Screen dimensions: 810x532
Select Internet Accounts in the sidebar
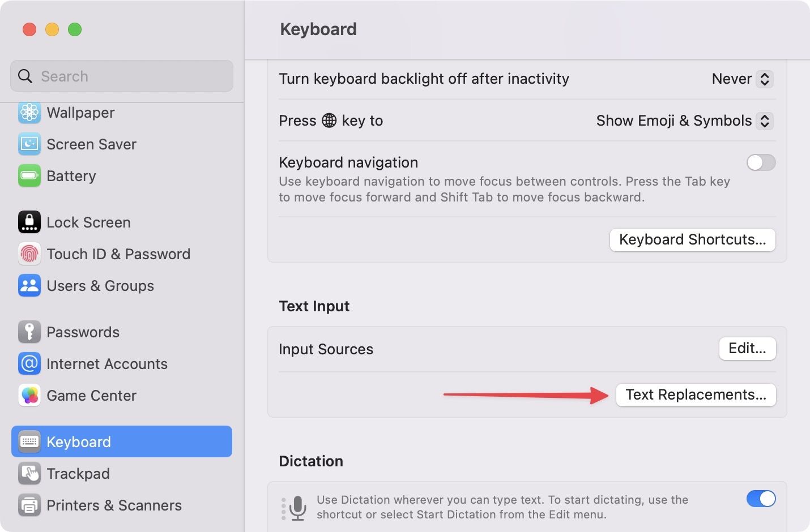pos(106,364)
